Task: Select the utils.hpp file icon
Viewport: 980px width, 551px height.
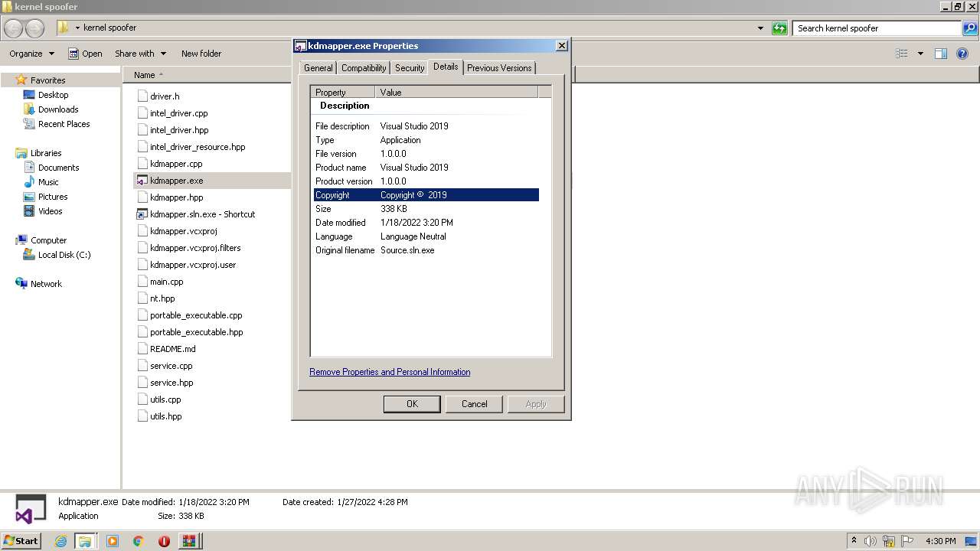Action: [142, 416]
